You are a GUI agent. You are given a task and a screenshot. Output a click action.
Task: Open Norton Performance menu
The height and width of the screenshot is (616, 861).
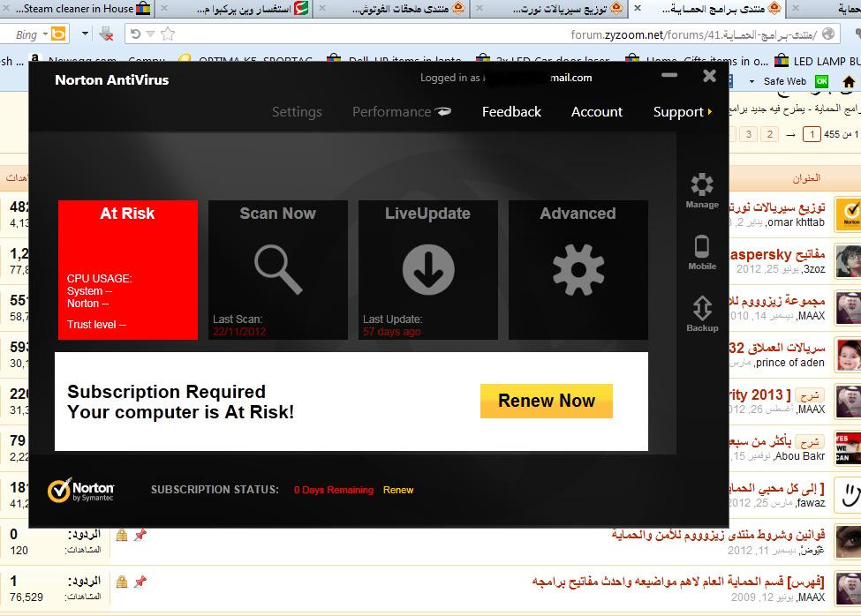coord(402,112)
